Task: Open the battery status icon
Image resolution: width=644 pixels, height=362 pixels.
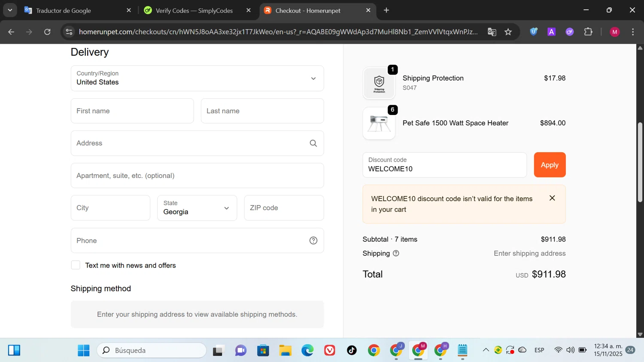Action: pyautogui.click(x=583, y=350)
